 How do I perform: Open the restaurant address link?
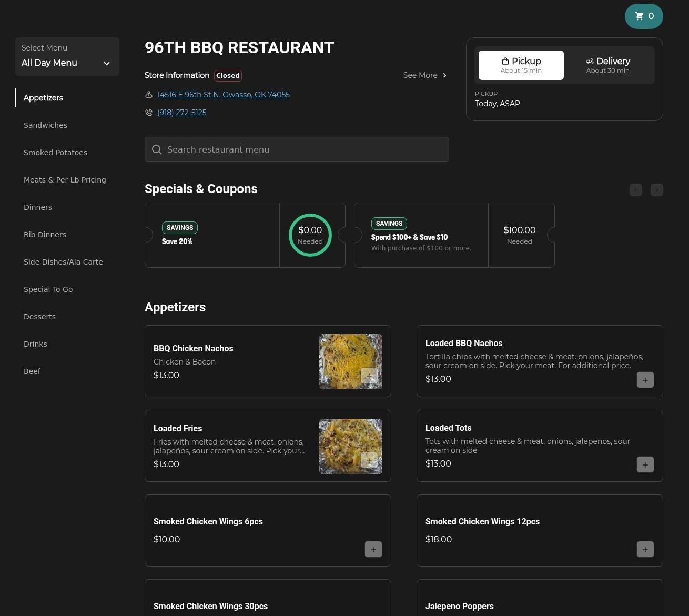(223, 95)
